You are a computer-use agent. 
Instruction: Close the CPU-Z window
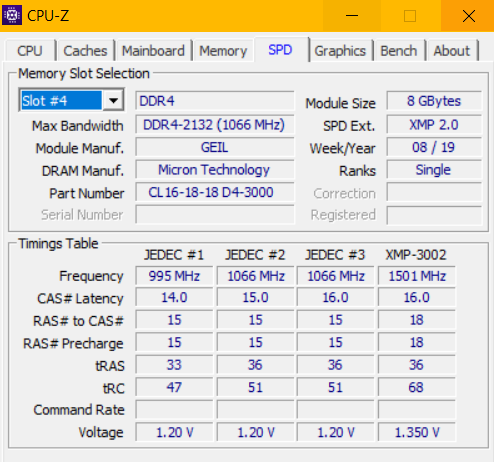click(x=469, y=16)
